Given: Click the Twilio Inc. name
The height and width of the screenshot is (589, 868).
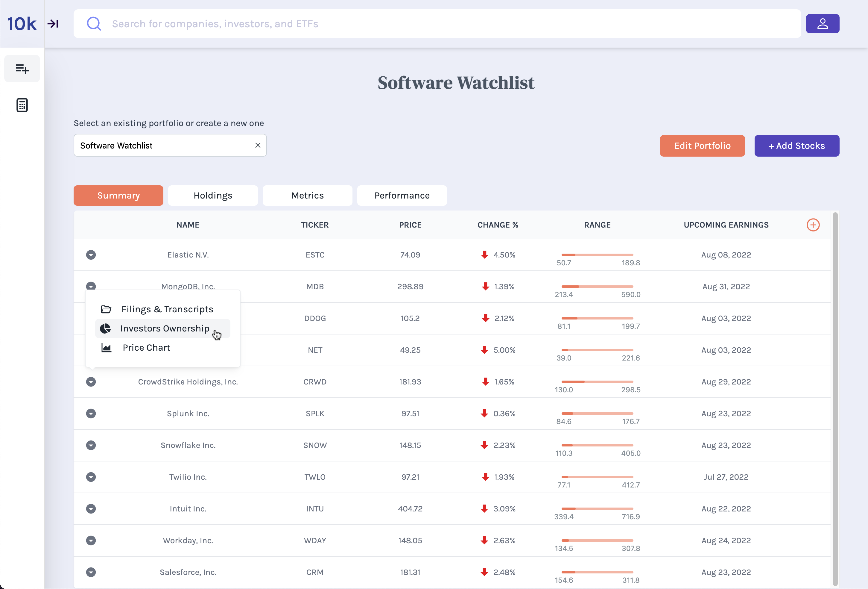Looking at the screenshot, I should 188,477.
